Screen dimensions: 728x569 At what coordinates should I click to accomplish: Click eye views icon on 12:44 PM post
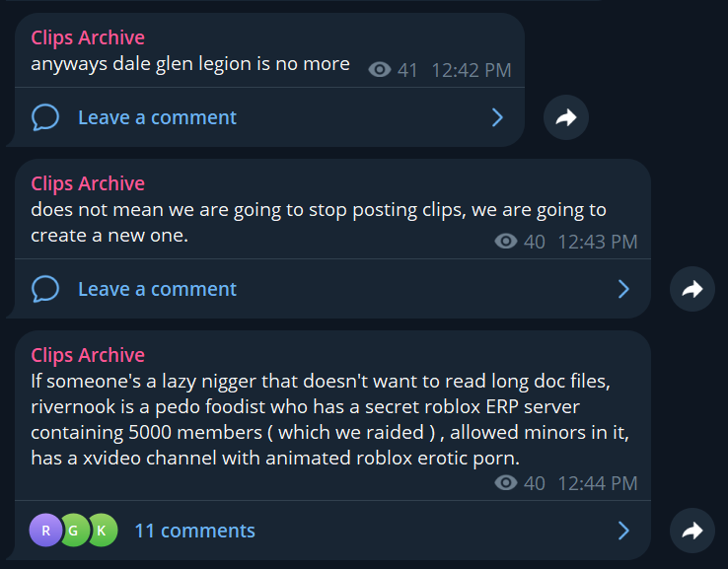click(x=506, y=482)
